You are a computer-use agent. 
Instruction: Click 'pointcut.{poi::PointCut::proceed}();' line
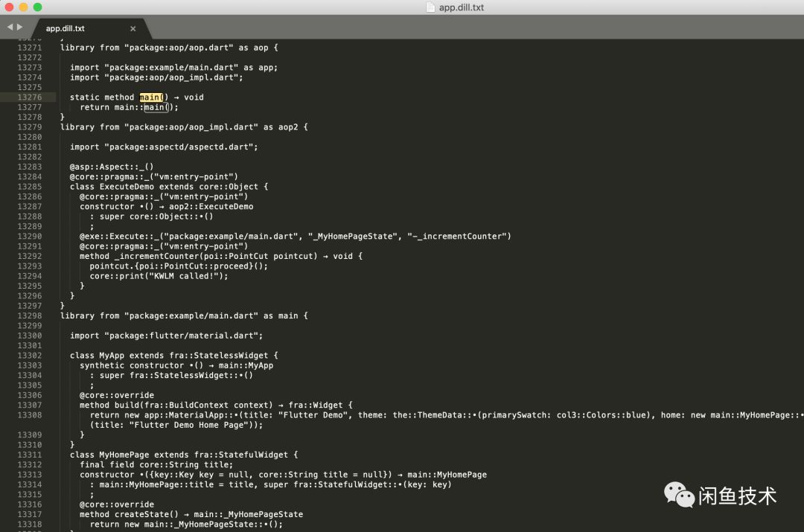179,266
